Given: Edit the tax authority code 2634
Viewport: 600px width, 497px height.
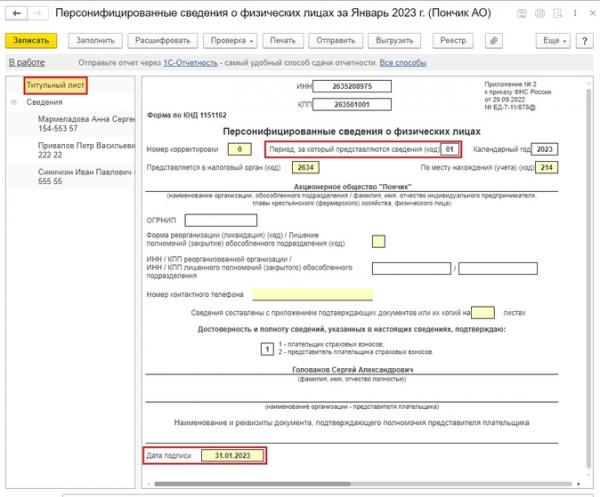Looking at the screenshot, I should click(x=306, y=168).
